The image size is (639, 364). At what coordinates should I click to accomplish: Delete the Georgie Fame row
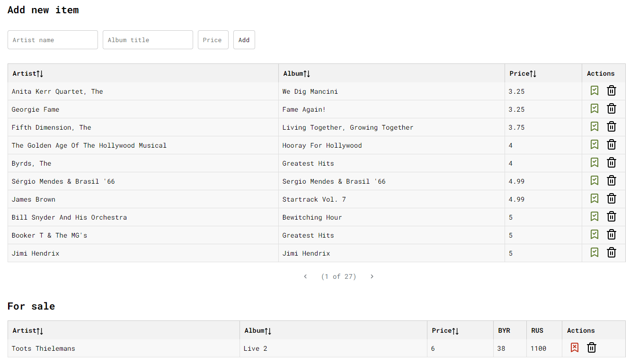[x=612, y=109]
